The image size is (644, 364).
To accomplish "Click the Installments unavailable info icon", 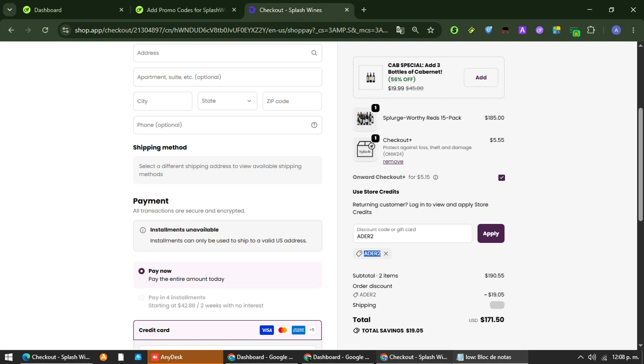I will click(143, 230).
